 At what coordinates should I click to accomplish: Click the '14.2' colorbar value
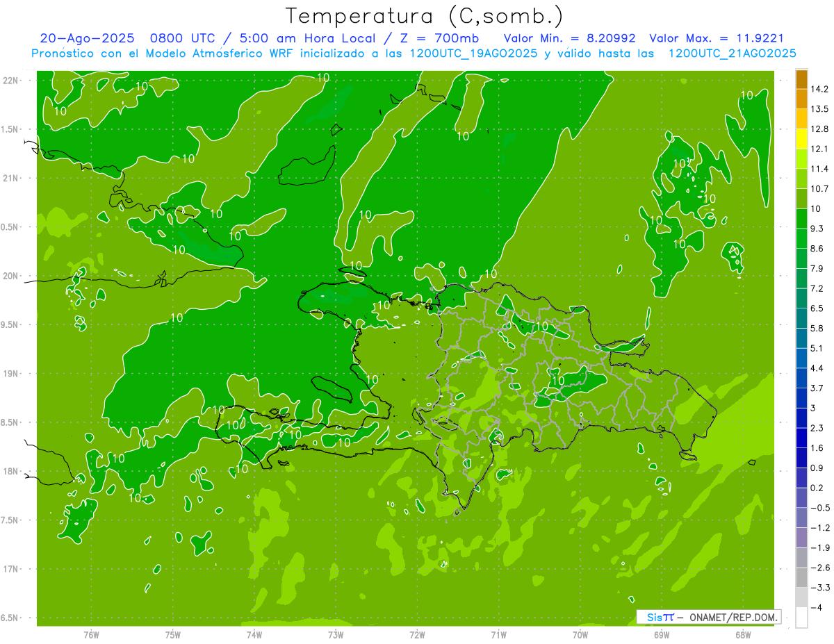pyautogui.click(x=820, y=89)
